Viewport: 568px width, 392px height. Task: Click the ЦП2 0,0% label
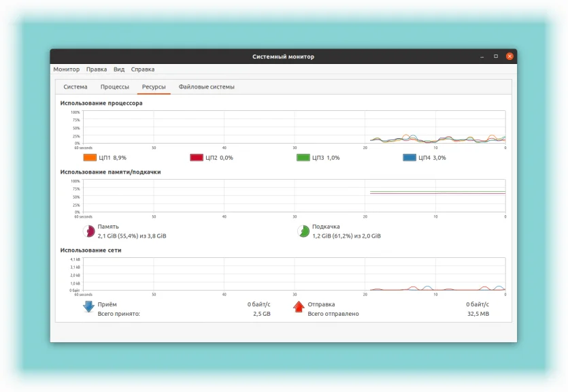[x=219, y=158]
